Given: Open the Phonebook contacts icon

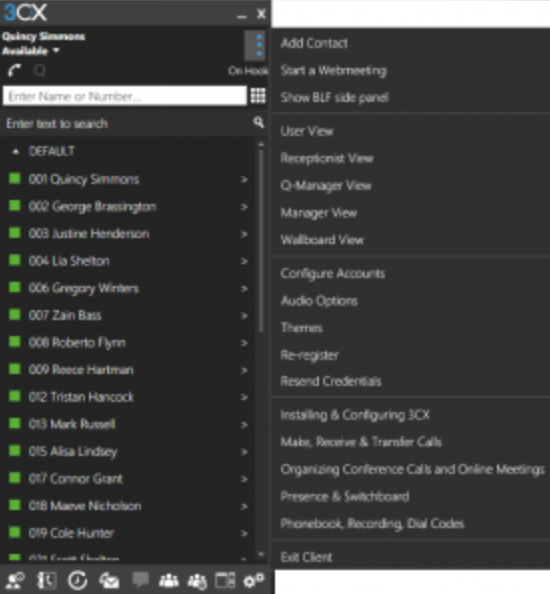Looking at the screenshot, I should coord(47,580).
